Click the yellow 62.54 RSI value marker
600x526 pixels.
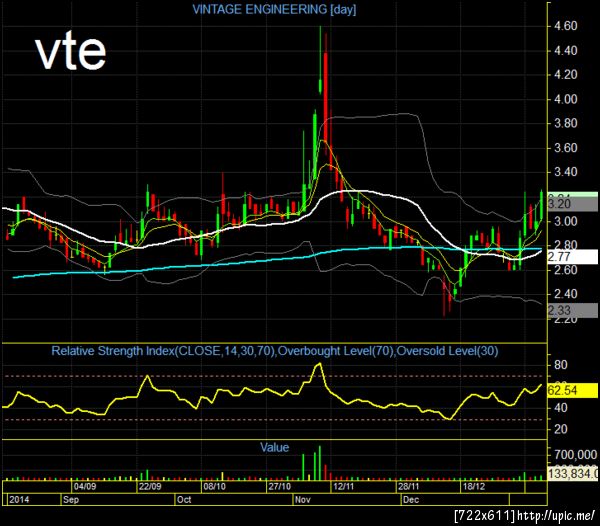(x=572, y=391)
